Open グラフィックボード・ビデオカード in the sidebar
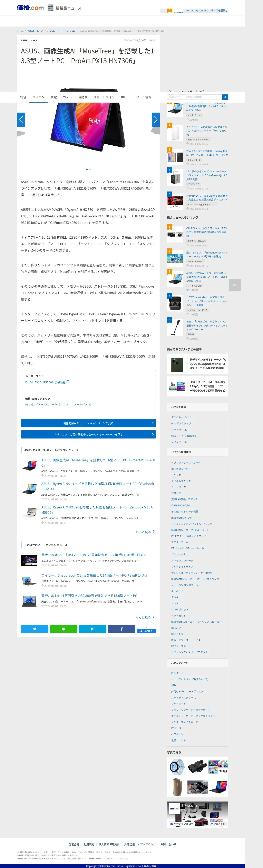263x868 pixels. pos(191,710)
